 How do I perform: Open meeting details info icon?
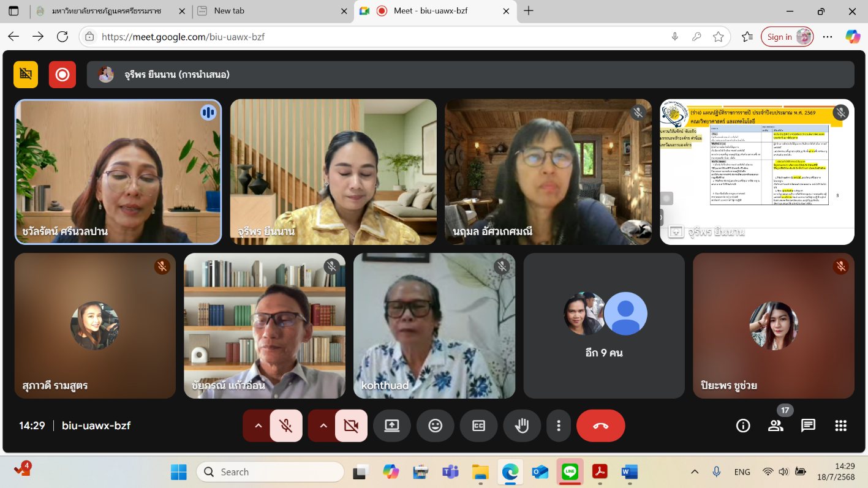point(743,426)
